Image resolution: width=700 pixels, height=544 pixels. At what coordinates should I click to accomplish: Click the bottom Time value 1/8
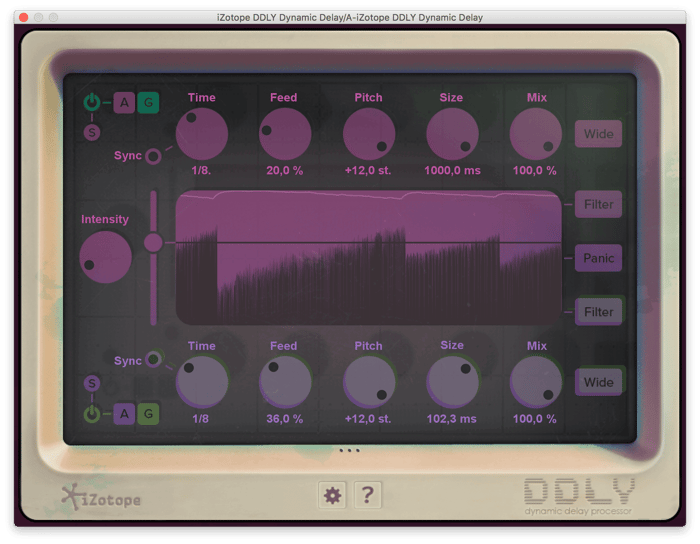coord(200,419)
